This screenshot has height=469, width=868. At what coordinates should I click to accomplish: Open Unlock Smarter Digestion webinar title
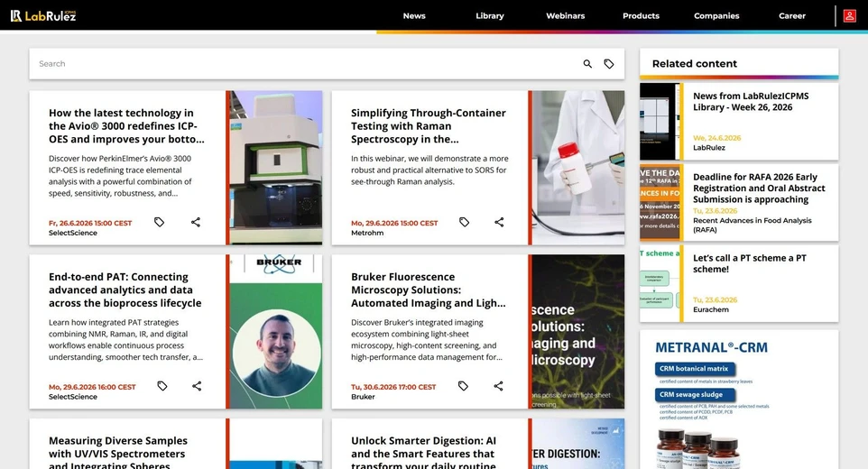pos(423,453)
